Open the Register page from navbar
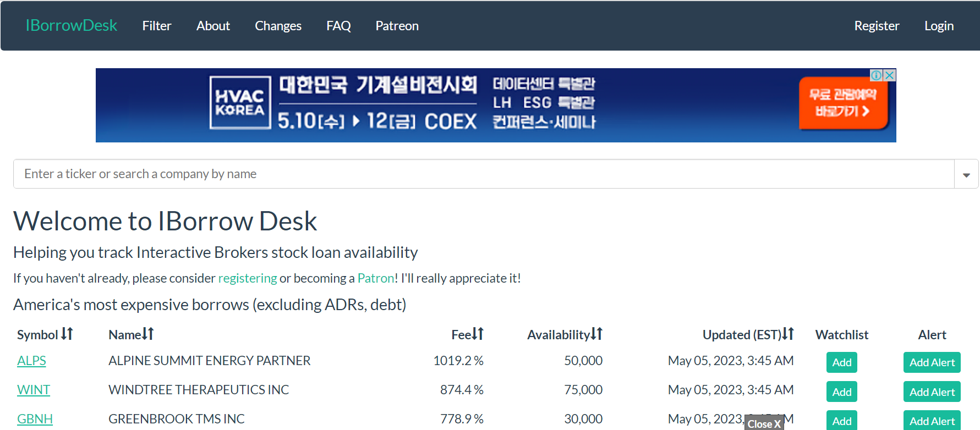The image size is (980, 430). pyautogui.click(x=877, y=26)
